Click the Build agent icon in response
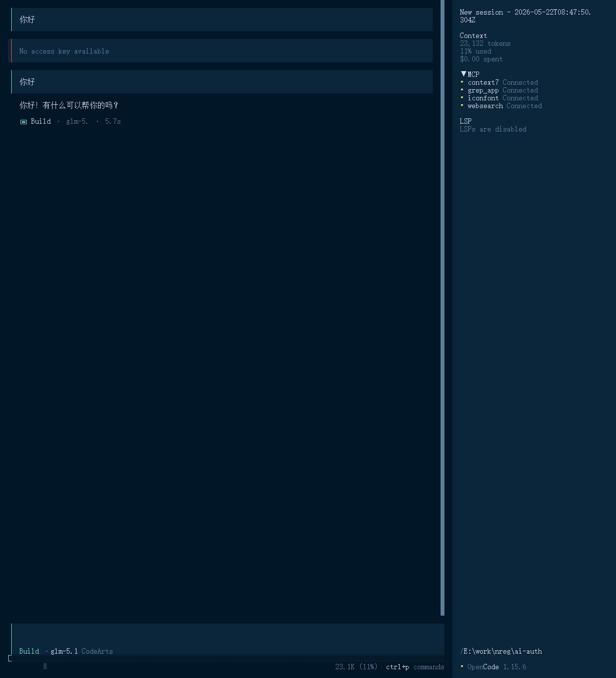 coord(23,122)
